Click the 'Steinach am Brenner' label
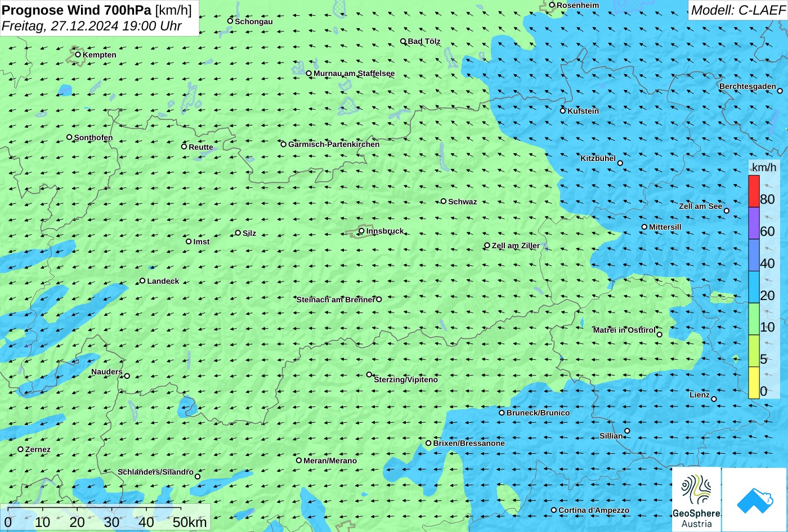 click(335, 299)
